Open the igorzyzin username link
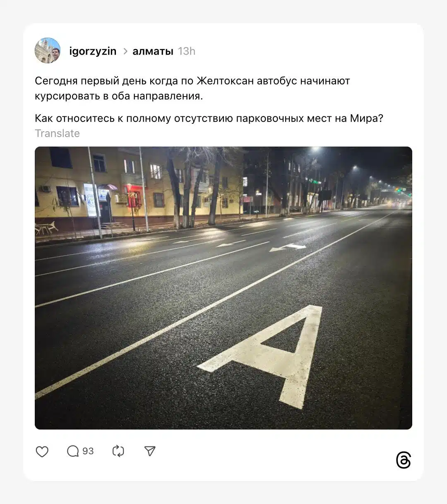 point(93,51)
